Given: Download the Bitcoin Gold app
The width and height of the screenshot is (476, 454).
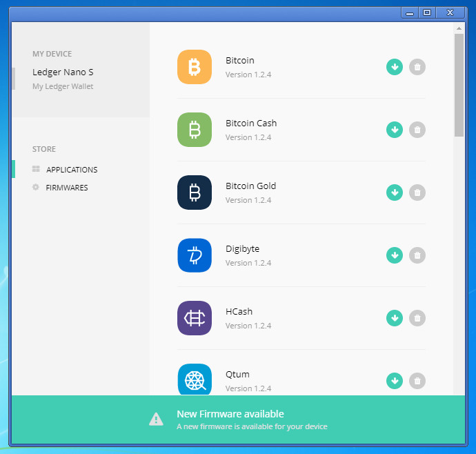Looking at the screenshot, I should pos(395,193).
